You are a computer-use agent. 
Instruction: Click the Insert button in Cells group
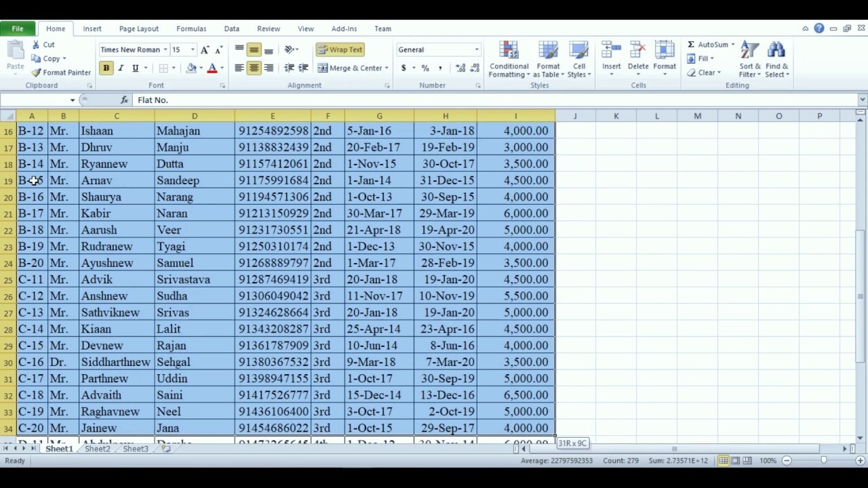click(611, 58)
